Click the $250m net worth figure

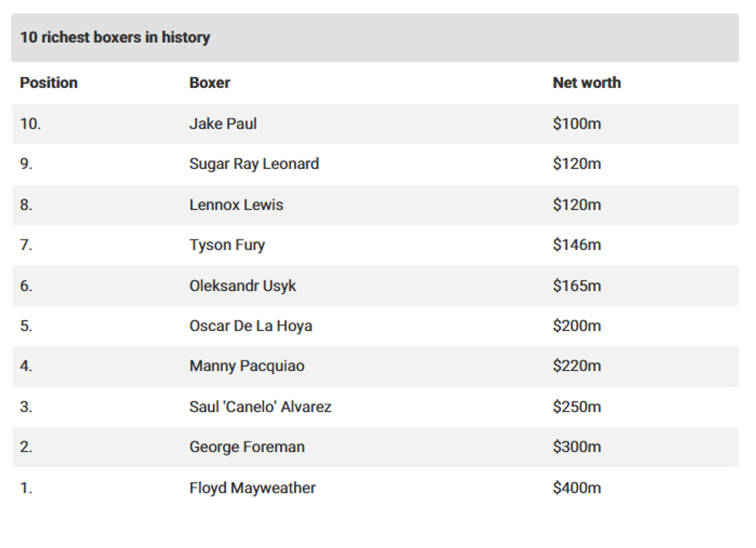pyautogui.click(x=576, y=407)
